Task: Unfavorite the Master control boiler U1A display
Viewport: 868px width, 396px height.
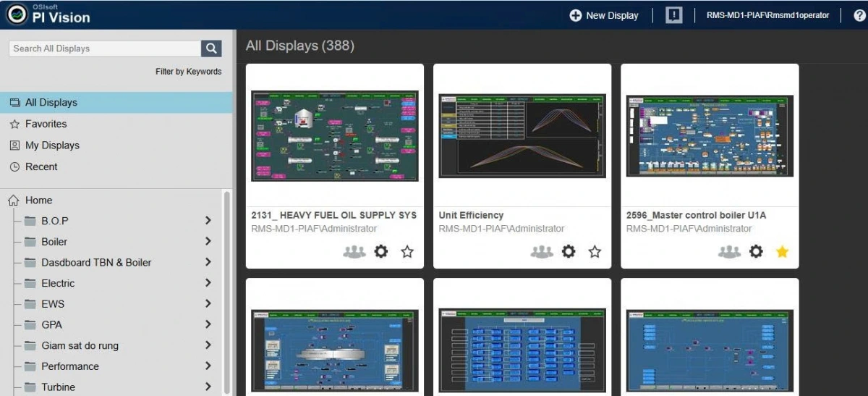Action: click(782, 251)
